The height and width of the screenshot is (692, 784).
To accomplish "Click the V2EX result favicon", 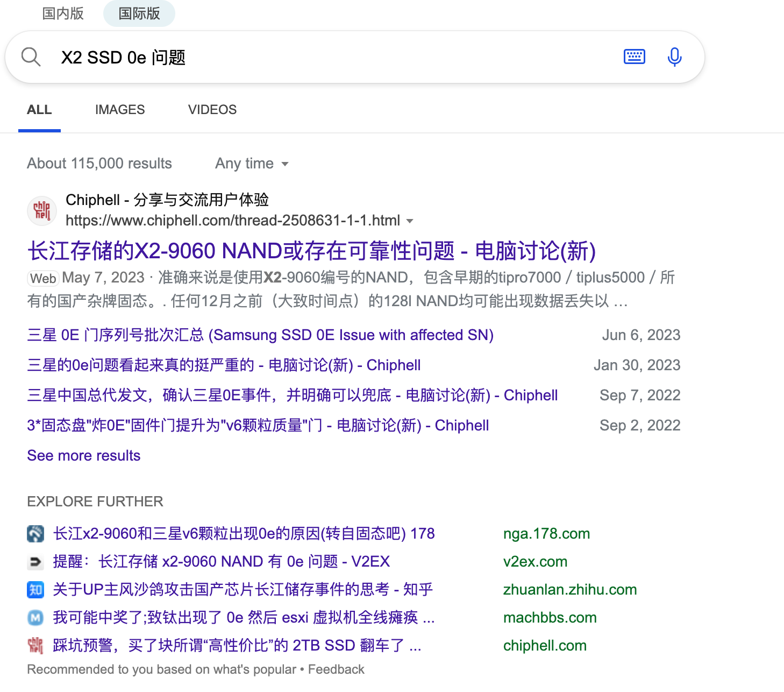I will tap(35, 562).
